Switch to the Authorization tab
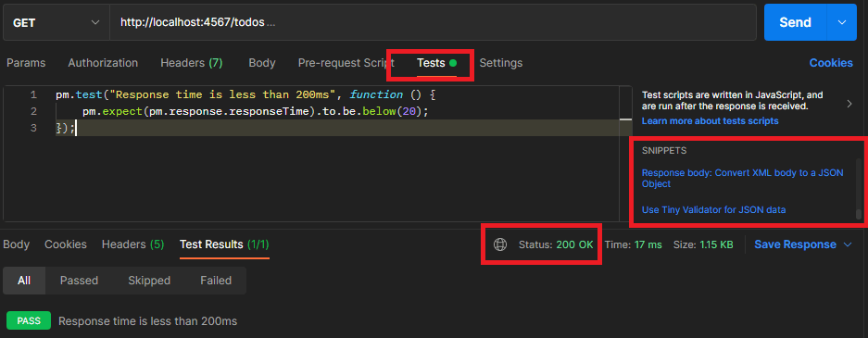Viewport: 868px width, 338px height. [x=103, y=63]
